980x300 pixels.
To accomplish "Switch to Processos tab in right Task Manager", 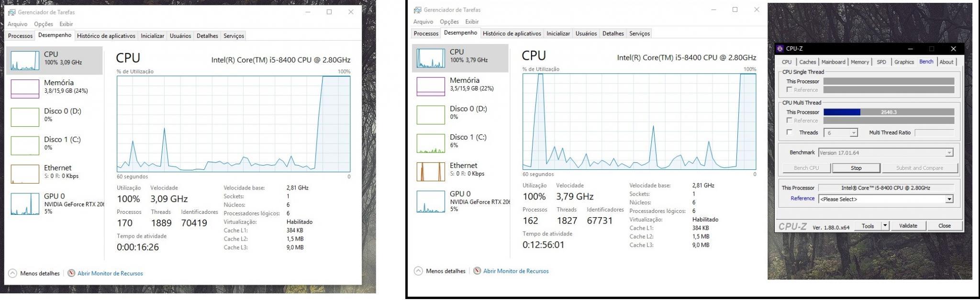I will [426, 33].
